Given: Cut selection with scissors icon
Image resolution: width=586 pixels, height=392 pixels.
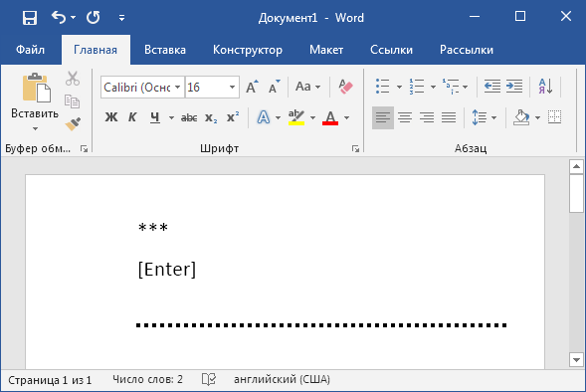Looking at the screenshot, I should pos(73,79).
